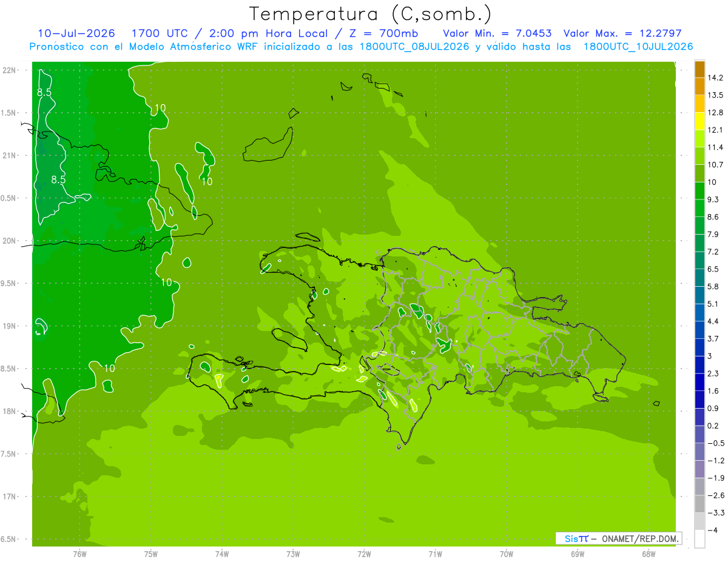Image resolution: width=728 pixels, height=562 pixels.
Task: Pick the purple swatch between -1.9 and -1.2
Action: click(699, 469)
